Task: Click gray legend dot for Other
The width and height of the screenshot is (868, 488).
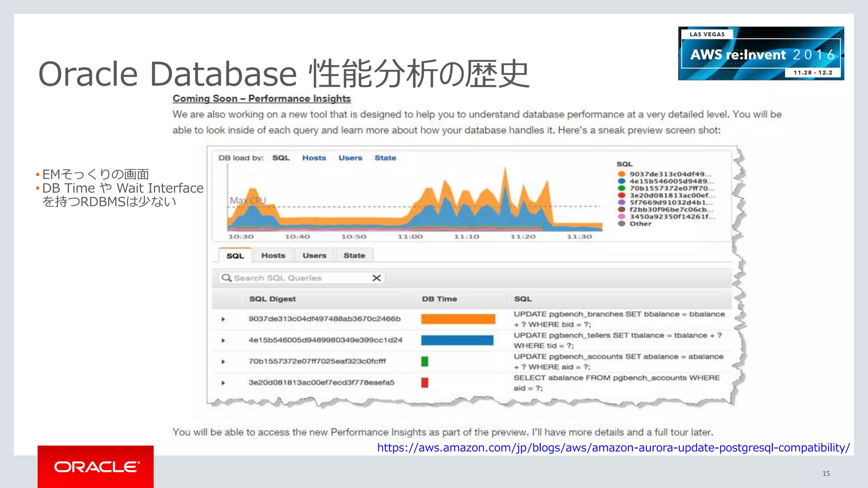Action: click(621, 224)
